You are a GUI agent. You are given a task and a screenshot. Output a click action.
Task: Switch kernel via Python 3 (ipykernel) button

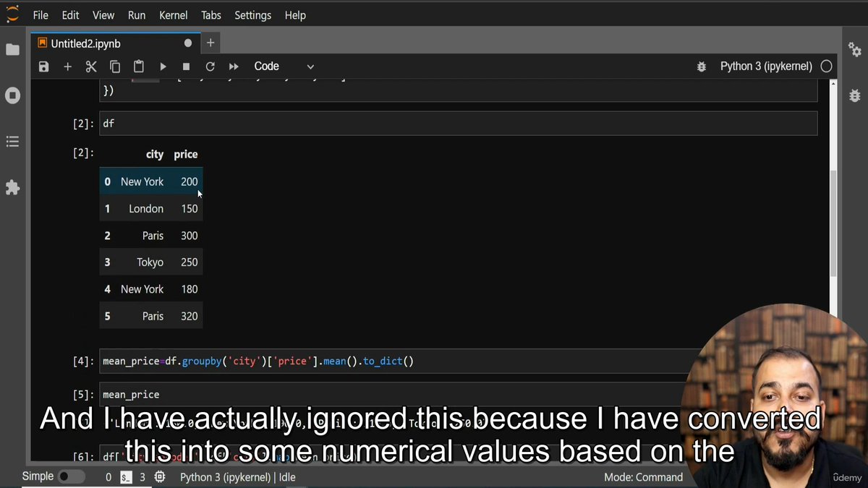(x=766, y=67)
